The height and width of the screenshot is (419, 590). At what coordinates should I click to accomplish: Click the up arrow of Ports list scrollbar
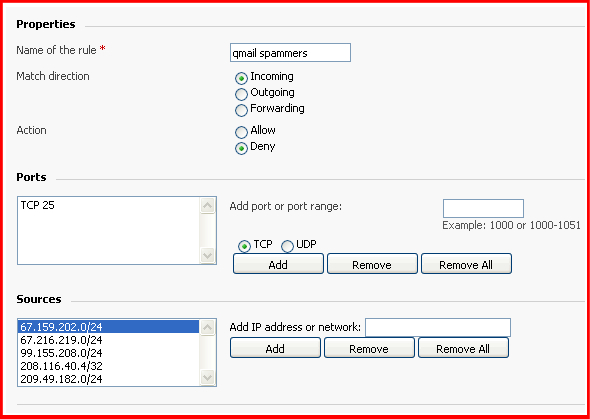[x=207, y=206]
